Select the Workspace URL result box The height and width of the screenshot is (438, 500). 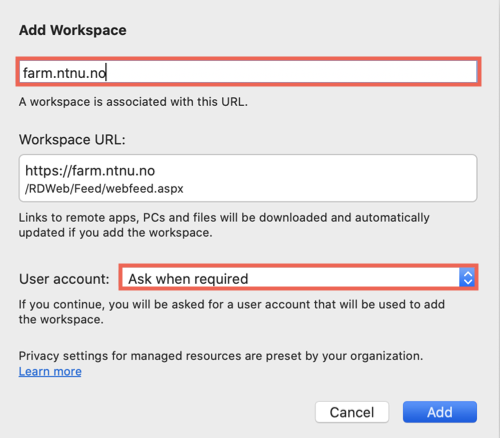point(248,178)
